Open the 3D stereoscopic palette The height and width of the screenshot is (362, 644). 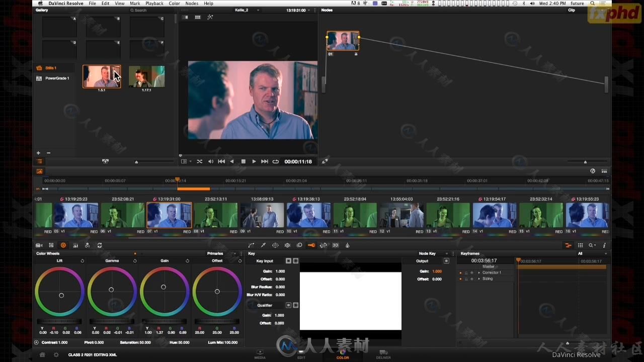coord(336,245)
